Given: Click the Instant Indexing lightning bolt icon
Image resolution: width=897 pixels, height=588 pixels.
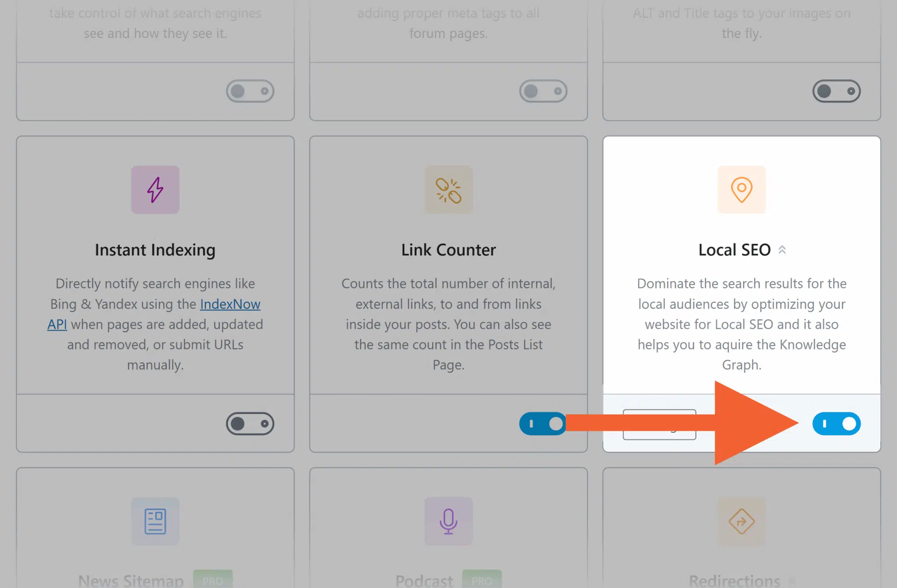Looking at the screenshot, I should tap(155, 190).
